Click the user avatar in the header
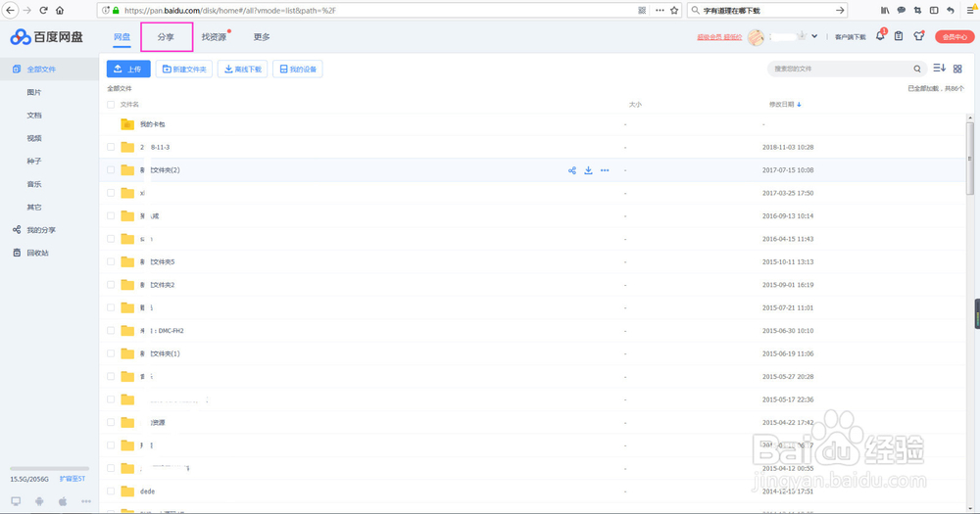The image size is (980, 514). [756, 37]
